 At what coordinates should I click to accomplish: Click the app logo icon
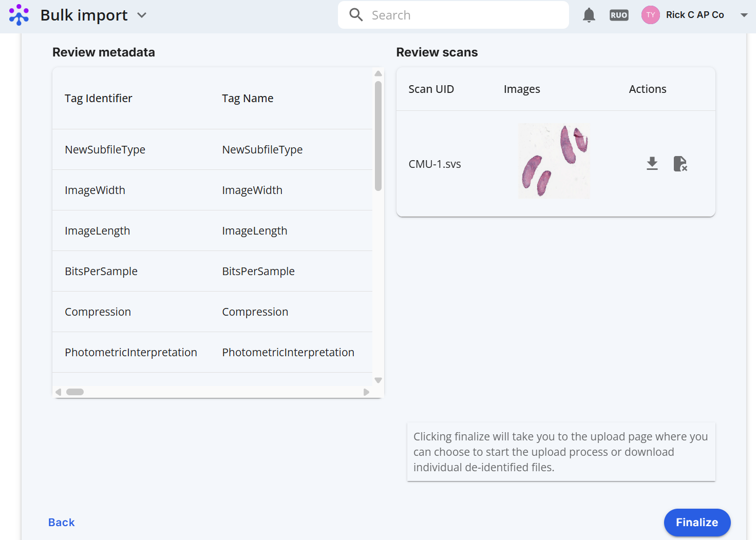pyautogui.click(x=19, y=15)
